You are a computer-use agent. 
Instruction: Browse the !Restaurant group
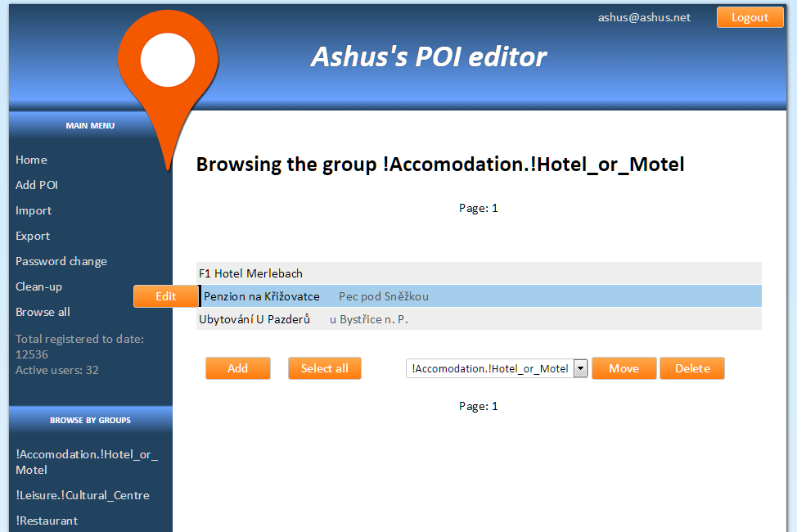[47, 521]
